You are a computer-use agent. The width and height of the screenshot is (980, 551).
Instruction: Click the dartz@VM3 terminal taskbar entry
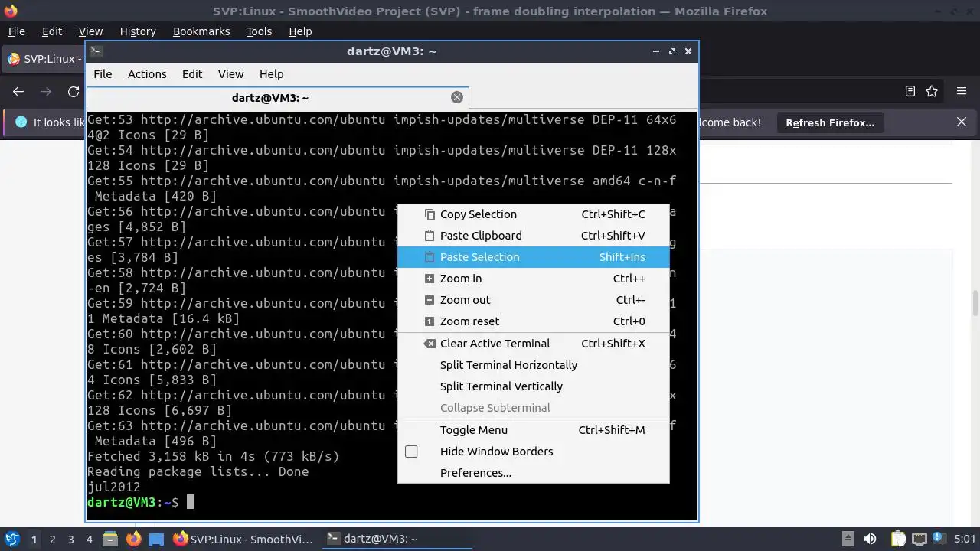(396, 540)
